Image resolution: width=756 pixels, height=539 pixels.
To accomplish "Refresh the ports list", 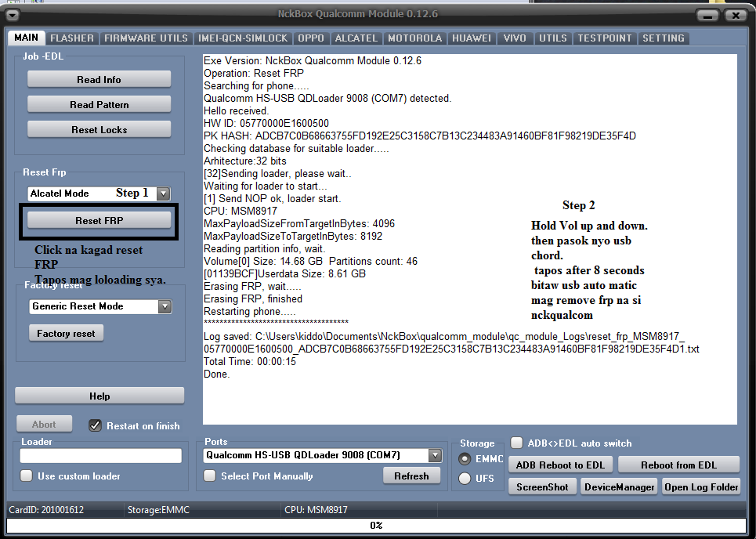I will pos(411,476).
